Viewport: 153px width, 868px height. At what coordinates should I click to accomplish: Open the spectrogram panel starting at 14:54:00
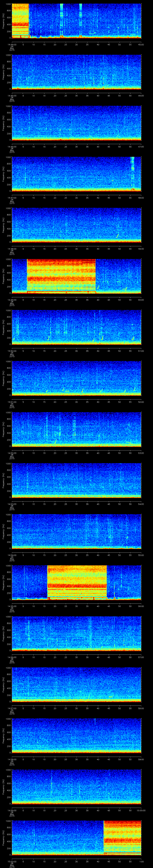coord(76,531)
